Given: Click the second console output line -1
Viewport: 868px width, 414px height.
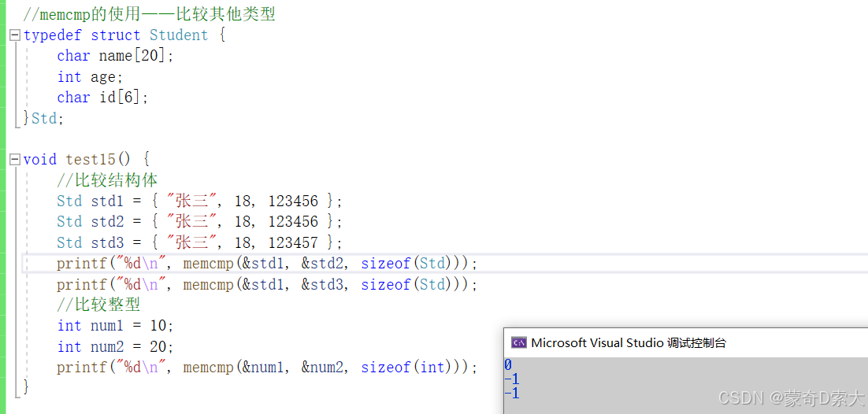Looking at the screenshot, I should pos(511,379).
